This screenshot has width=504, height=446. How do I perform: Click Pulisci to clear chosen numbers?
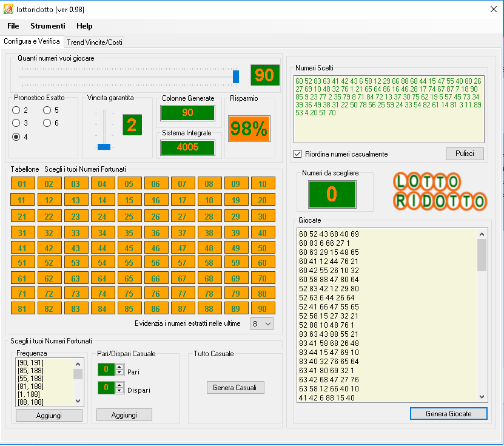pyautogui.click(x=465, y=154)
